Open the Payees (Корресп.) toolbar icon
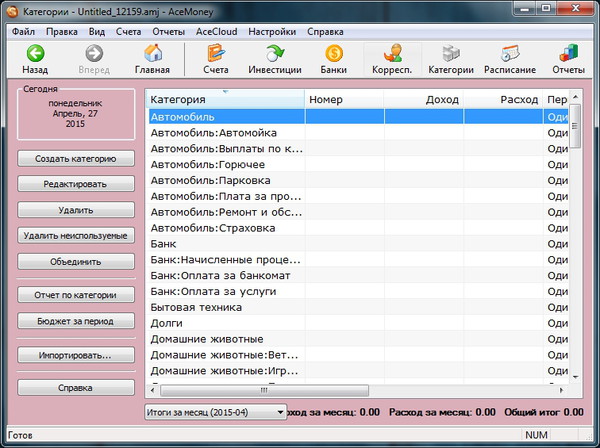This screenshot has height=448, width=600. [393, 54]
